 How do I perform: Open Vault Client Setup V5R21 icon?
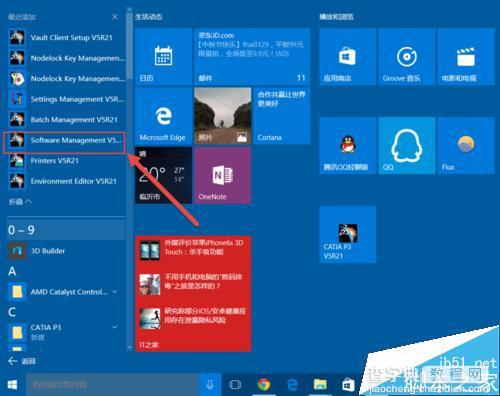17,38
